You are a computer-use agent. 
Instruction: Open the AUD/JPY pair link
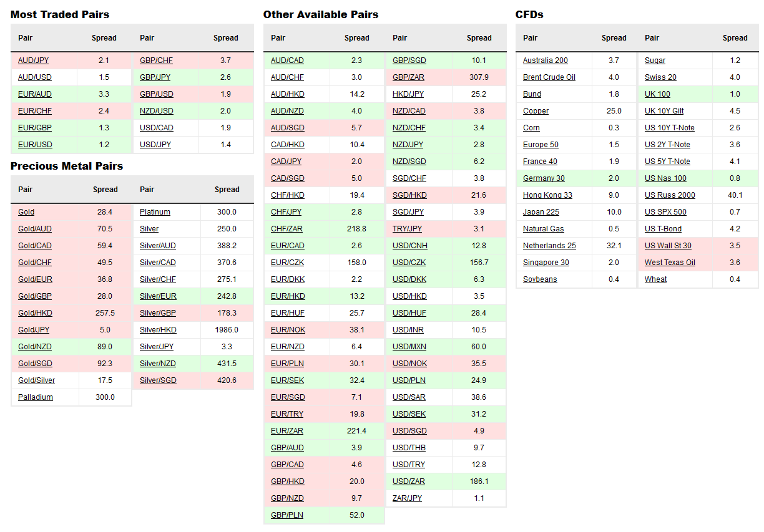(33, 60)
